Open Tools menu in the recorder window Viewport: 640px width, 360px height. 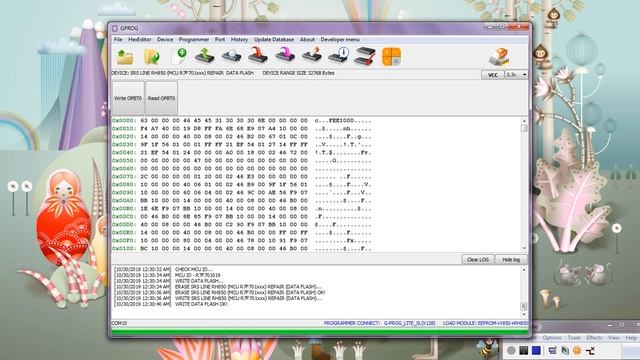574,338
